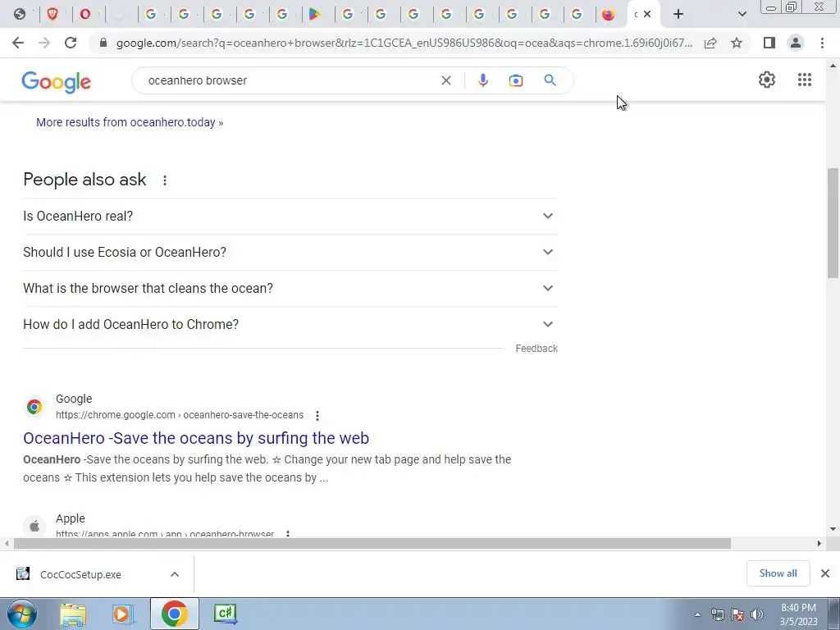Close the downloads bar

pyautogui.click(x=825, y=573)
